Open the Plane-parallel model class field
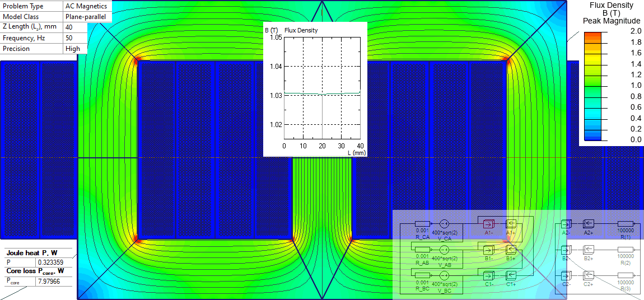The height and width of the screenshot is (300, 644). [x=87, y=17]
